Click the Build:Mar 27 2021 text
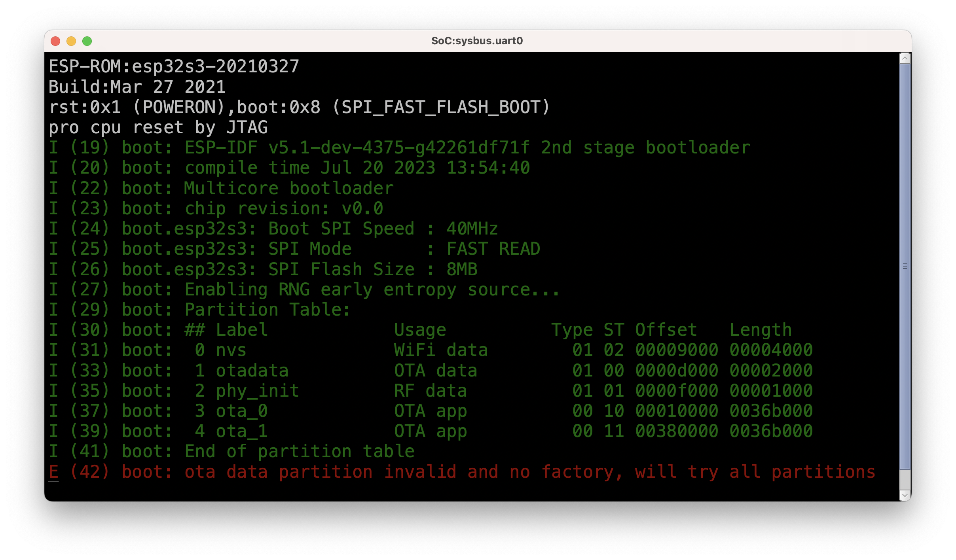 click(x=137, y=87)
